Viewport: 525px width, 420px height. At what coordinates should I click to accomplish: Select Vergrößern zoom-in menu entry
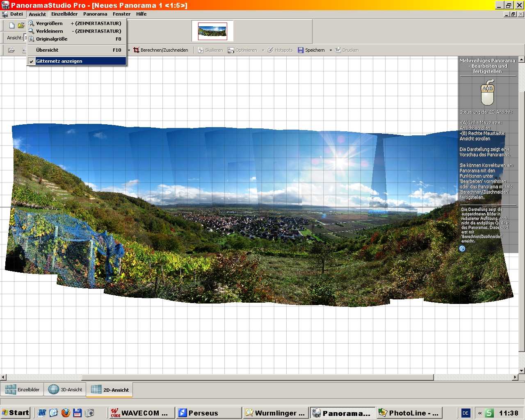tap(49, 23)
